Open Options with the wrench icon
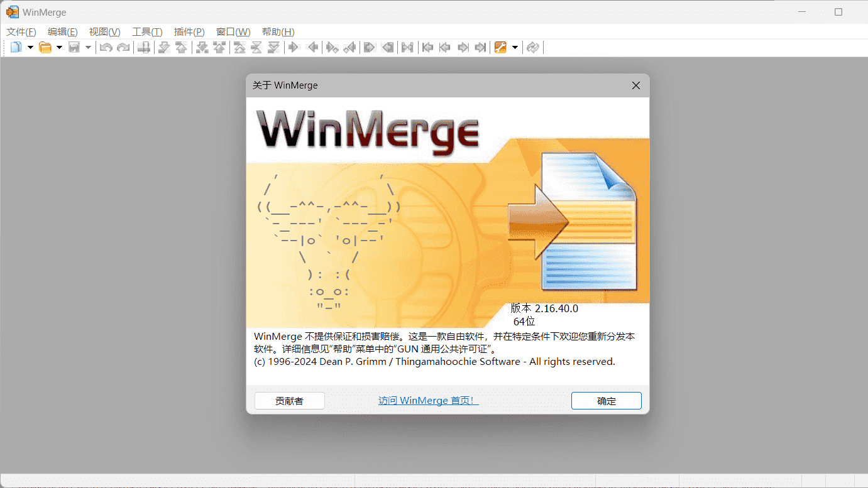This screenshot has width=868, height=488. [x=501, y=47]
